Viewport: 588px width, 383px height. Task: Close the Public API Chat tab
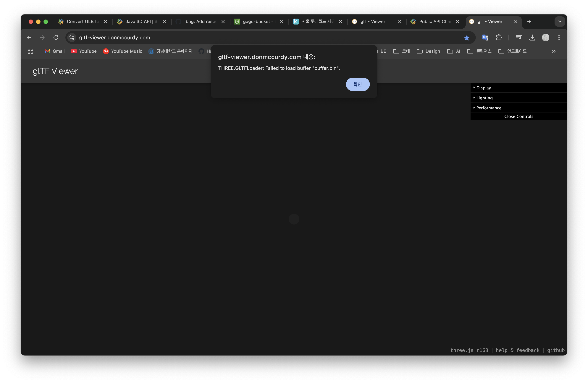458,22
